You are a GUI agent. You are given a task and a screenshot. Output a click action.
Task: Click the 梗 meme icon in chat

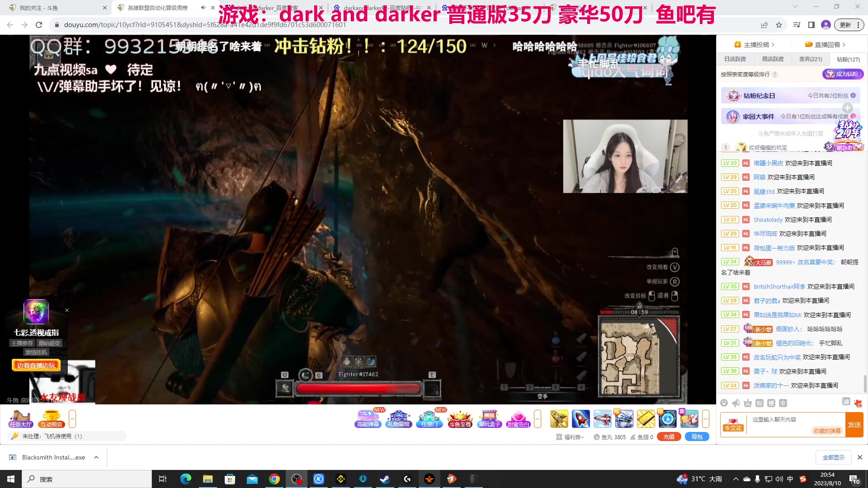771,403
